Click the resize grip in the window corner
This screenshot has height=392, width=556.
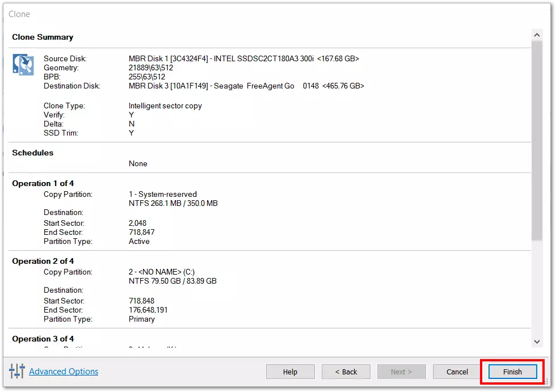548,383
